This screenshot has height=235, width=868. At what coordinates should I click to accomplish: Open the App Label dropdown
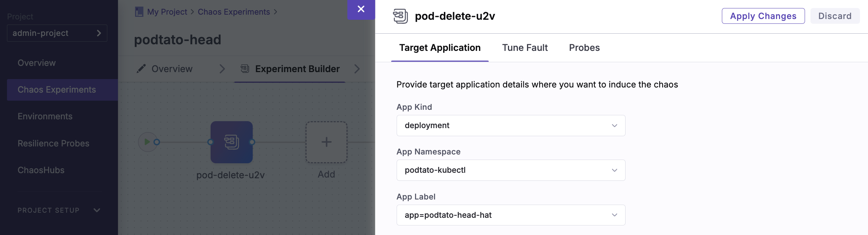click(511, 215)
